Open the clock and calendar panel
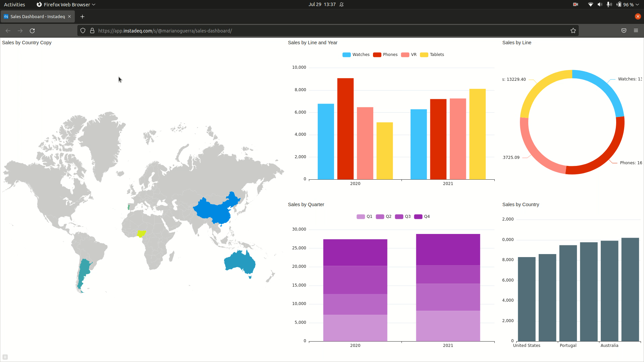644x362 pixels. pos(322,4)
